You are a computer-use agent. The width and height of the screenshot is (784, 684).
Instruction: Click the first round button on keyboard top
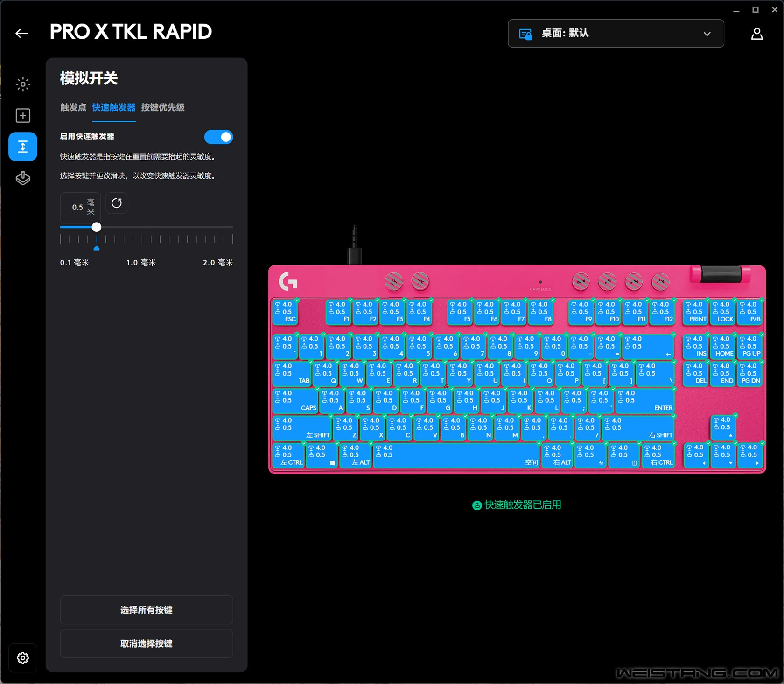(x=394, y=281)
